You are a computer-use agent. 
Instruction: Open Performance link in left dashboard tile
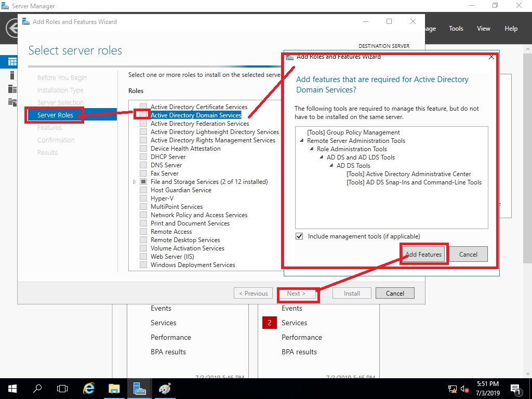(170, 337)
